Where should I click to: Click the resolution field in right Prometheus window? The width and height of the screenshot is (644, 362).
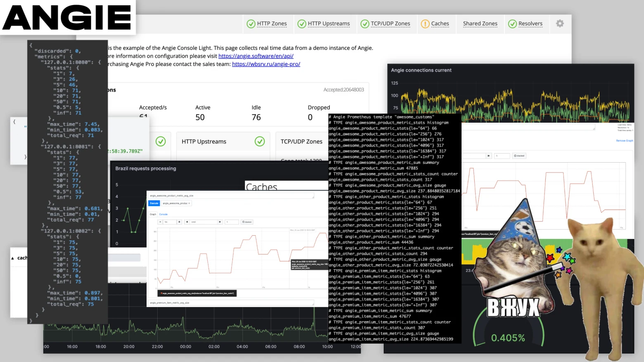(502, 156)
